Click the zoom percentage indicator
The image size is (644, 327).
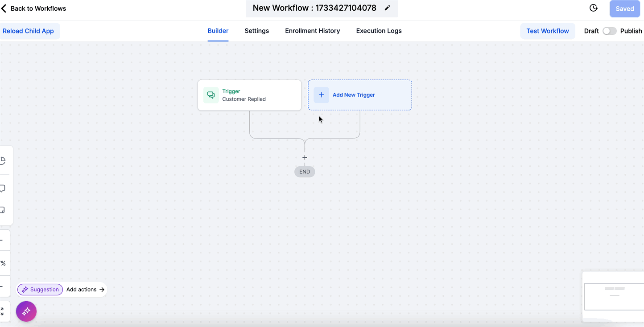tap(3, 263)
